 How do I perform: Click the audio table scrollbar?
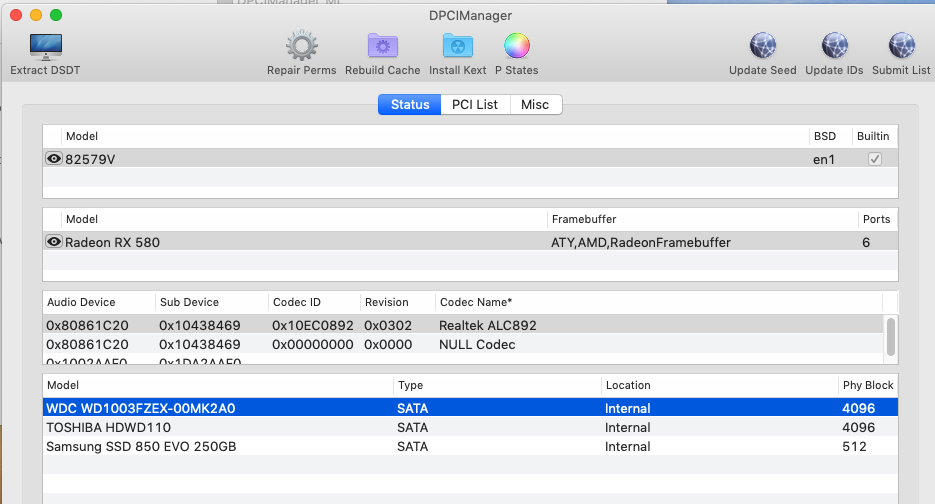[891, 337]
